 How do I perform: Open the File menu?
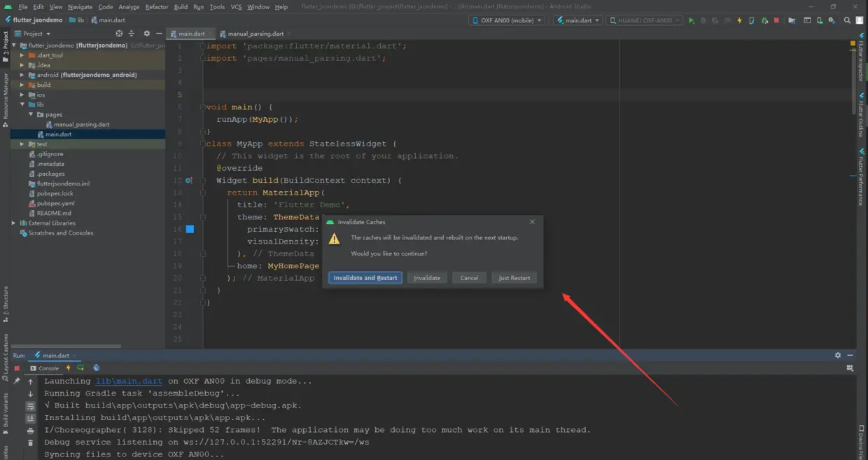coord(23,7)
